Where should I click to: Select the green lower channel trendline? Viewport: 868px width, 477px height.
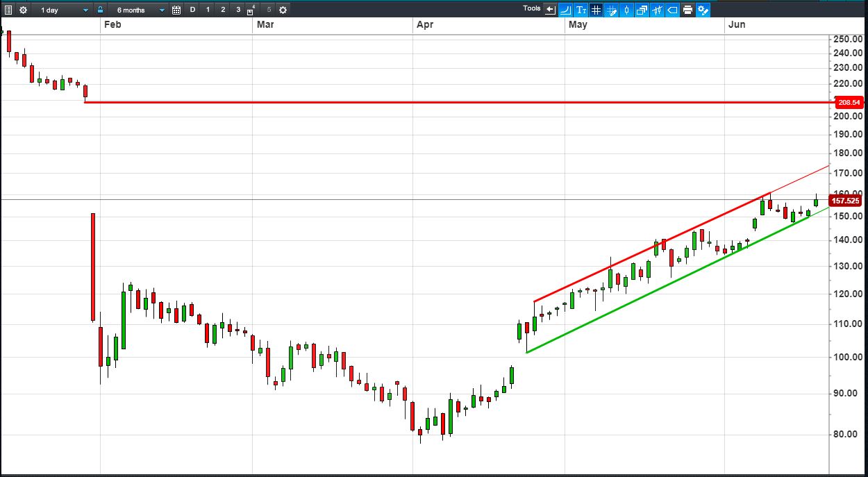click(667, 285)
